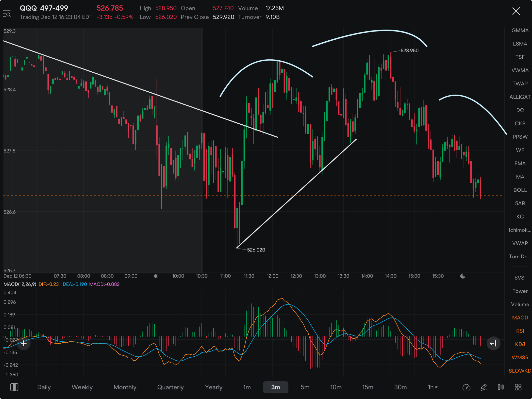
Task: Click Turnover value 9.10B
Action: 272,17
